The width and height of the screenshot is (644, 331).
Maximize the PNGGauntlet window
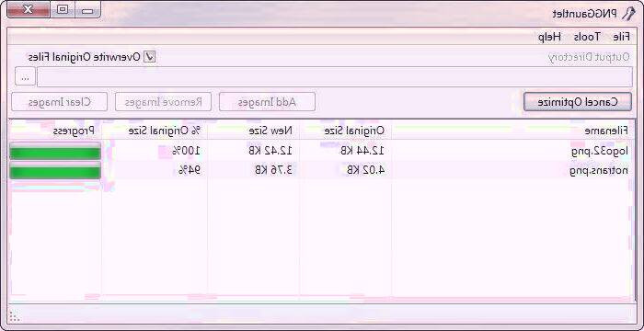pyautogui.click(x=63, y=10)
